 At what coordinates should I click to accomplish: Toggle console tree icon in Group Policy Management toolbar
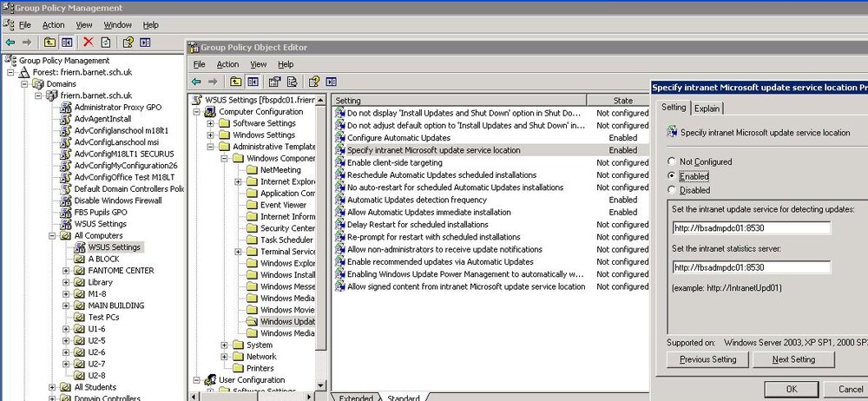(67, 42)
